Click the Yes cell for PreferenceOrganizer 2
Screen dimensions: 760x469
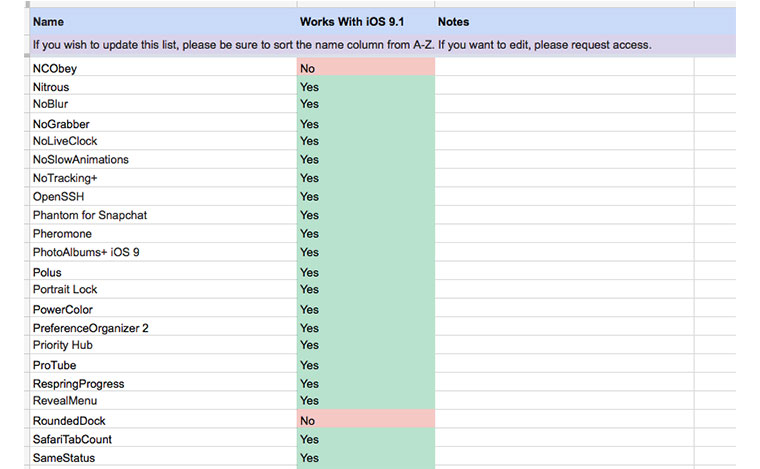tap(366, 327)
